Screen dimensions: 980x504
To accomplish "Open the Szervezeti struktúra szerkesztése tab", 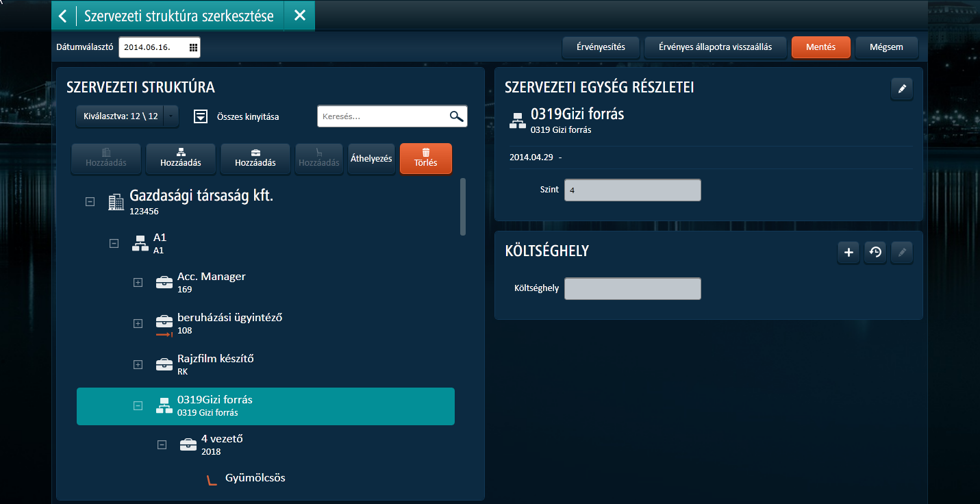I will click(179, 15).
